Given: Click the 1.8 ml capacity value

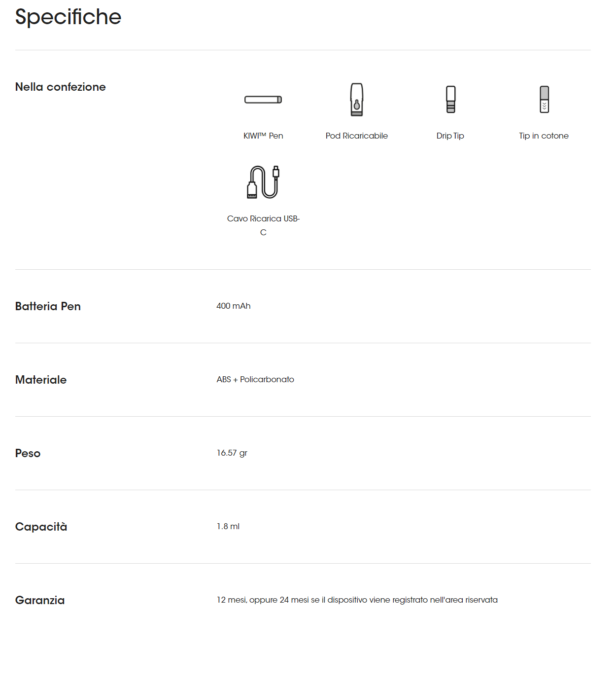Looking at the screenshot, I should (228, 526).
